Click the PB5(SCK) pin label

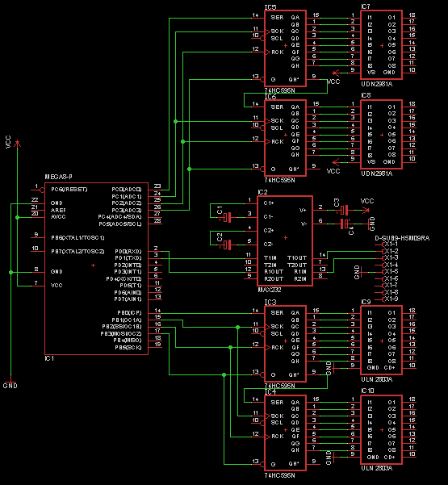click(x=128, y=347)
